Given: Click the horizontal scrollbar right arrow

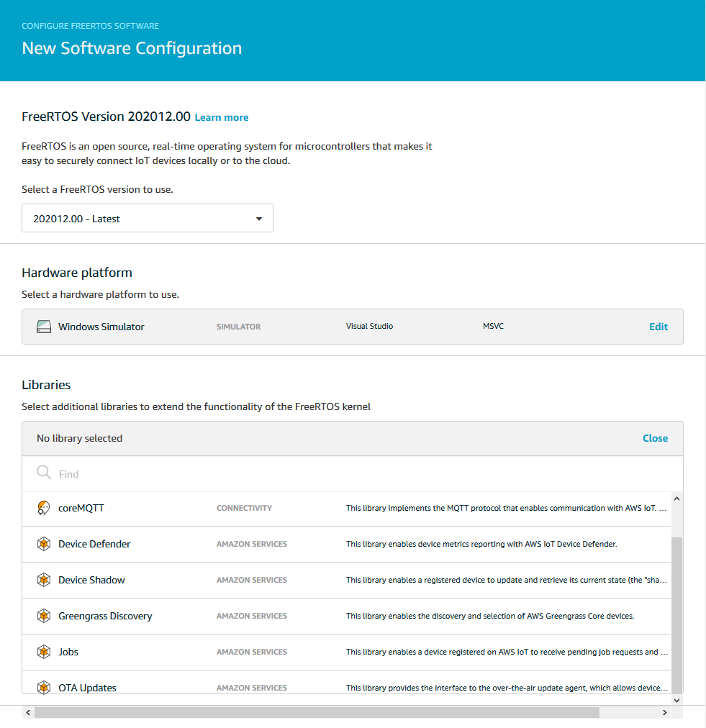Looking at the screenshot, I should click(x=664, y=712).
